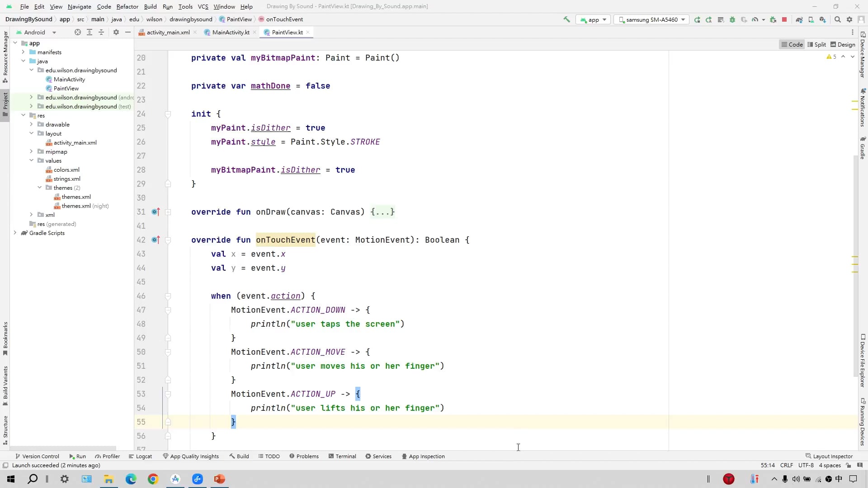Switch editor to Split view mode
This screenshot has width=868, height=488.
(816, 44)
